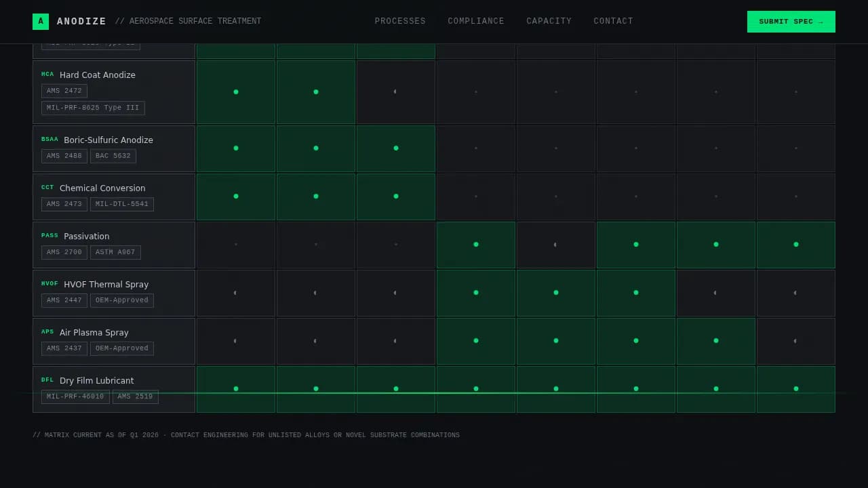
Task: Click the BSAA process code badge
Action: (50, 140)
